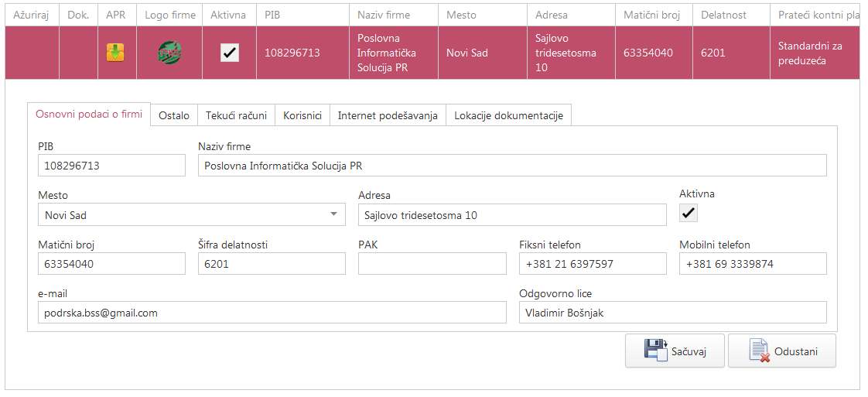Expand the Mesto dropdown list
Image resolution: width=868 pixels, height=397 pixels.
pyautogui.click(x=333, y=214)
